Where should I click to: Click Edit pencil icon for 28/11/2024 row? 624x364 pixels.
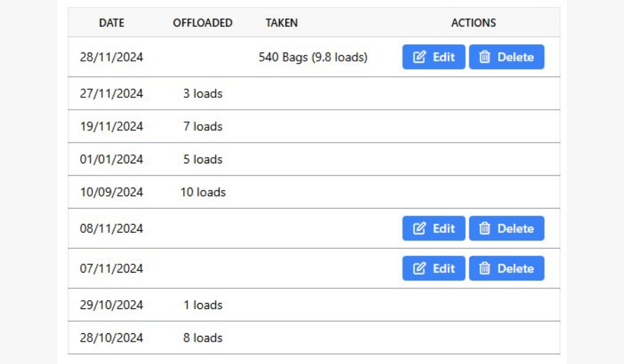tap(420, 57)
